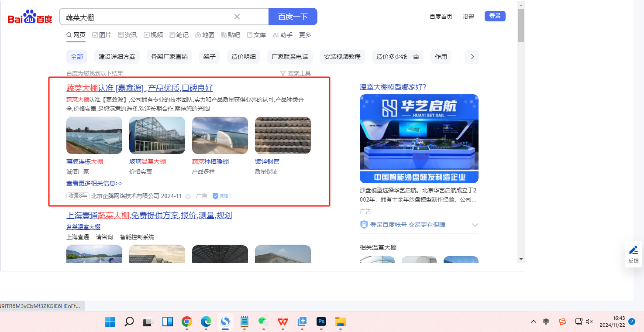Show hidden system tray icons
The width and height of the screenshot is (644, 332).
tap(534, 322)
